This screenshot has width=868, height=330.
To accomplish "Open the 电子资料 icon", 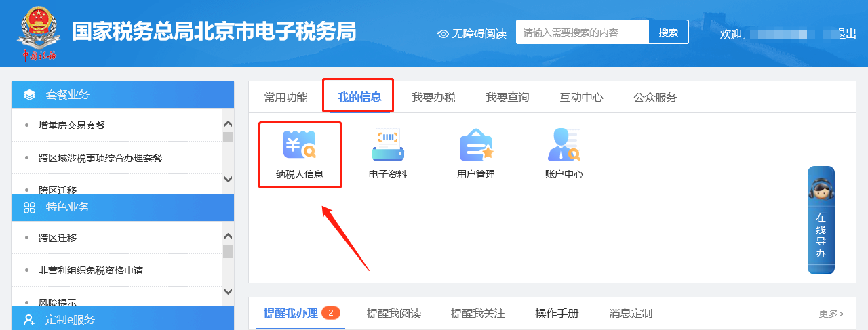I will pos(388,144).
